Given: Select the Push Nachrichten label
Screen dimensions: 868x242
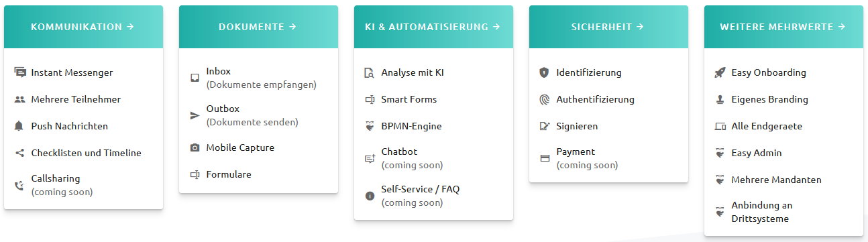Looking at the screenshot, I should (69, 126).
